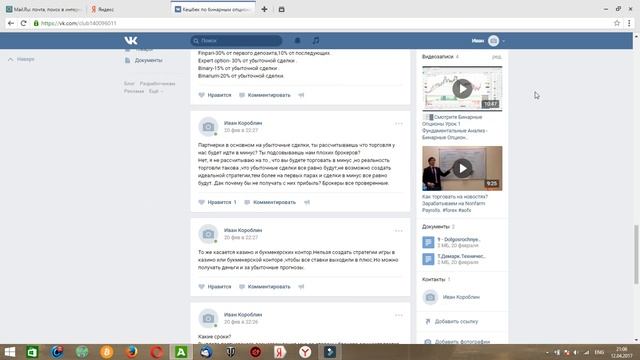The image size is (640, 360).
Task: Comment on the казино post
Action: (x=264, y=287)
